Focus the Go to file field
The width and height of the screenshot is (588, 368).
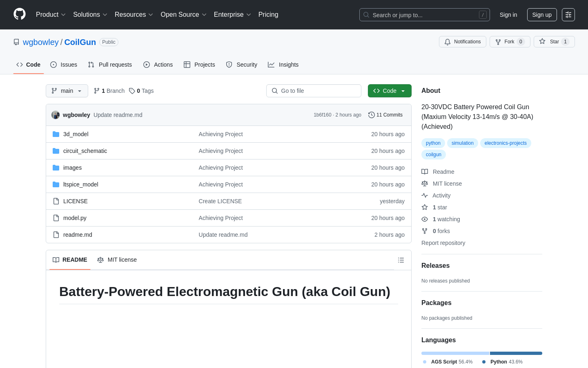(x=314, y=91)
